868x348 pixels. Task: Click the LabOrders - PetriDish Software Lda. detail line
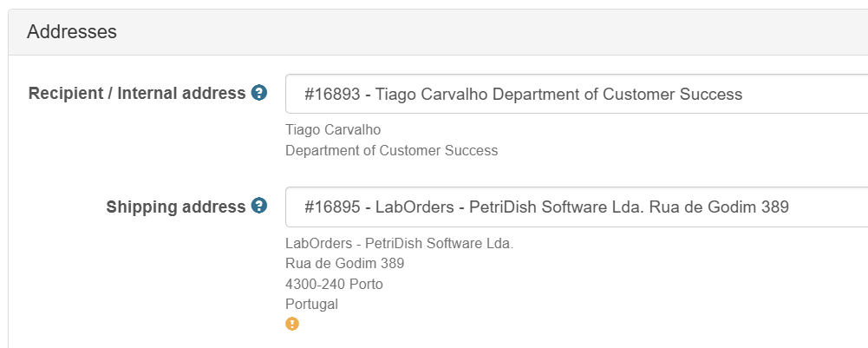[399, 243]
